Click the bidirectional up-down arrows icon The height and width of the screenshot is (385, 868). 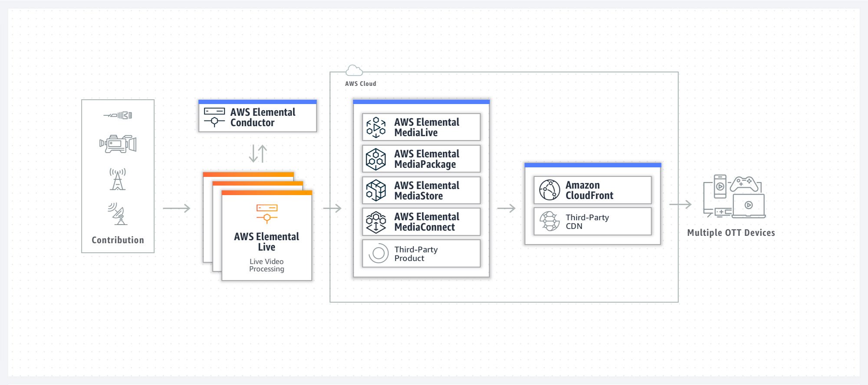[x=258, y=153]
